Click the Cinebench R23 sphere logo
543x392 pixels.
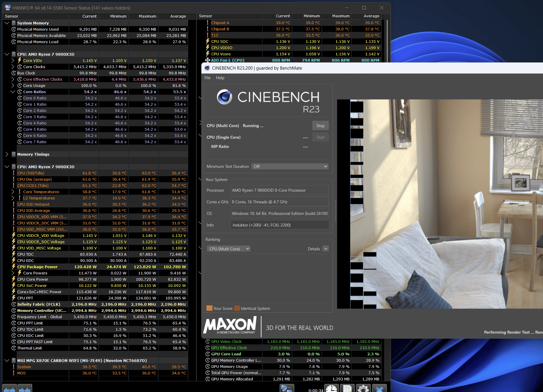(225, 97)
